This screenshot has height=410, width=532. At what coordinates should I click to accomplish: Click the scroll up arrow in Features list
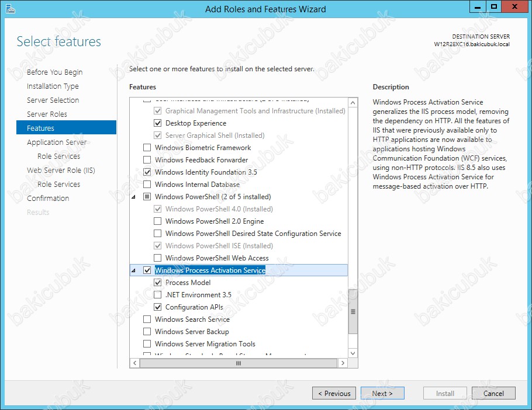pyautogui.click(x=353, y=103)
